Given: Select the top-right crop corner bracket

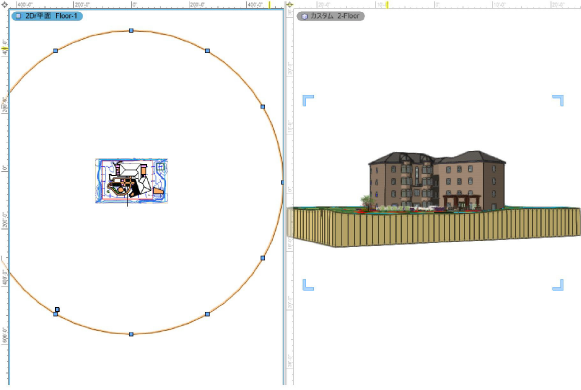Looking at the screenshot, I should [558, 100].
